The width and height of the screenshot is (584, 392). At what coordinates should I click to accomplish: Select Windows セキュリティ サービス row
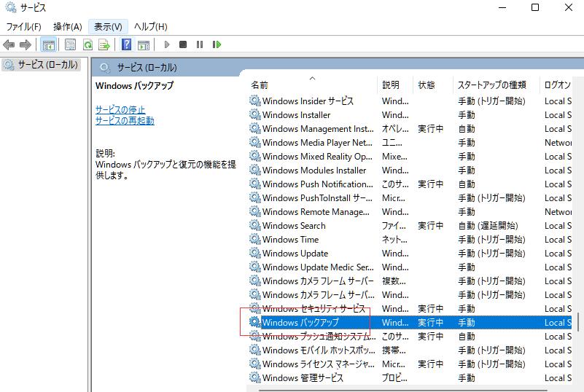click(x=410, y=309)
